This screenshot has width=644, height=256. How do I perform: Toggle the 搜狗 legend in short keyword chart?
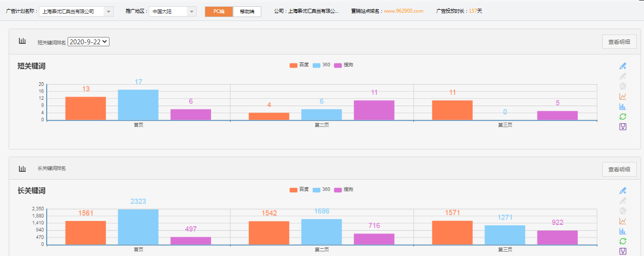click(343, 65)
